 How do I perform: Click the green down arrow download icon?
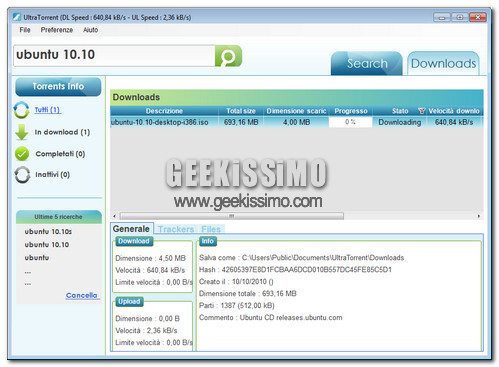click(22, 132)
